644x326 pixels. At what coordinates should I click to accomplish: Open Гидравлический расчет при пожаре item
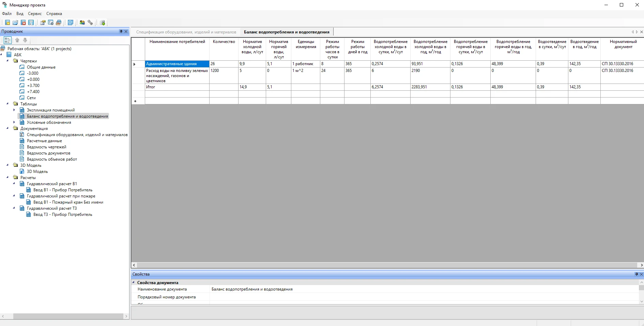61,196
